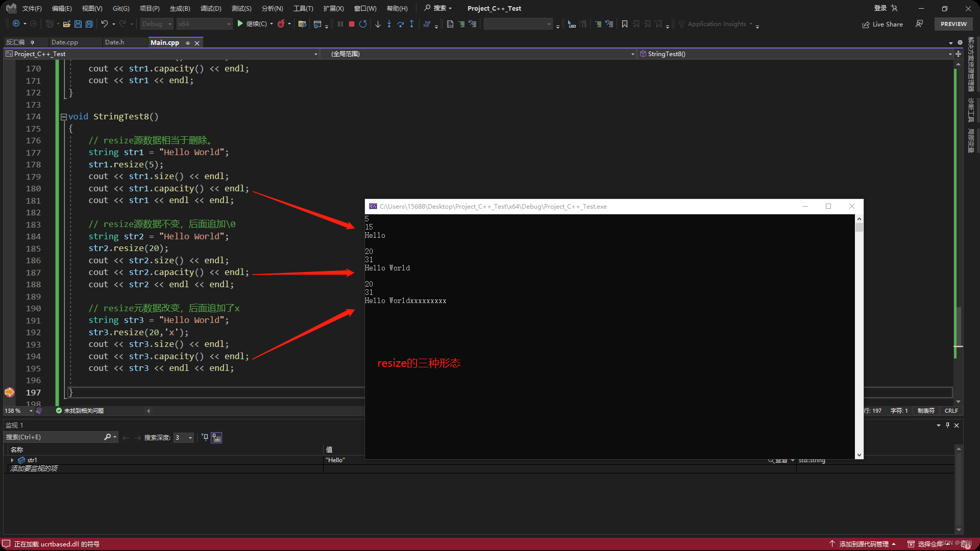Collapse the StringTest8 function fold marker
The image size is (980, 551).
(x=64, y=117)
